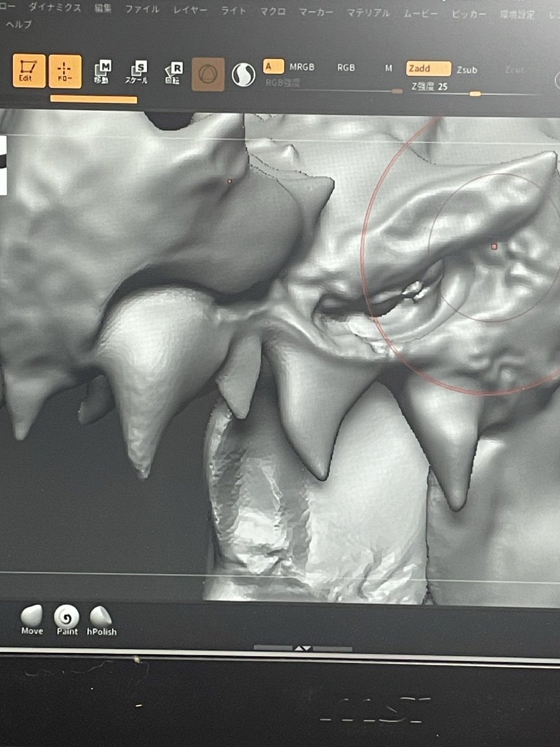Select the Scale (スケール) transform tool
This screenshot has width=560, height=747.
[137, 73]
